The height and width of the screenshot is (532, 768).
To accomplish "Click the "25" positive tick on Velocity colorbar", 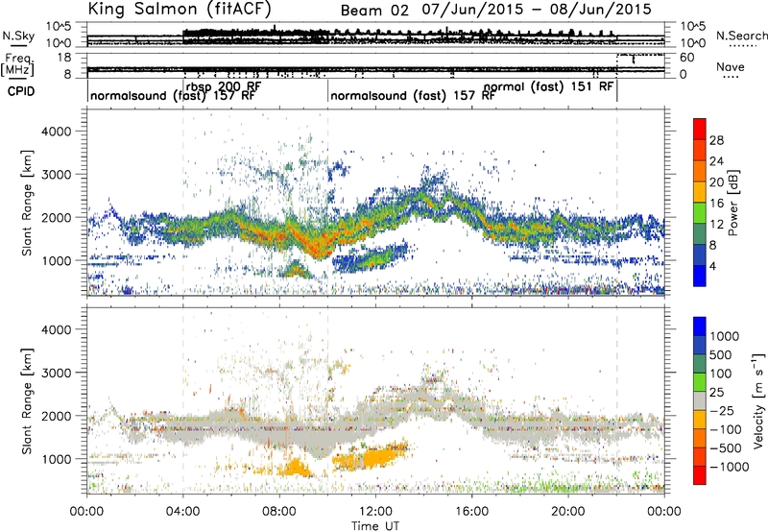I will click(716, 393).
